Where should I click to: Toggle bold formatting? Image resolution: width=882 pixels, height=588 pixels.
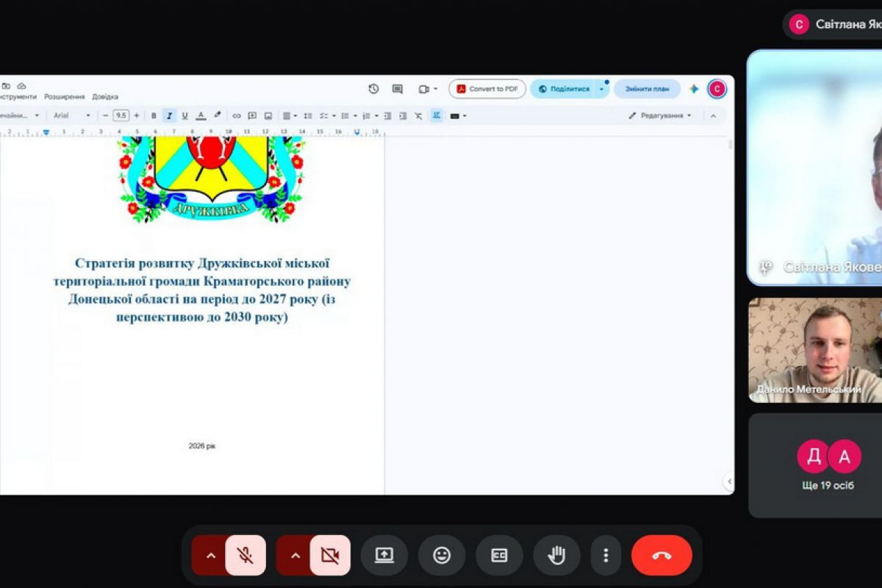(154, 115)
